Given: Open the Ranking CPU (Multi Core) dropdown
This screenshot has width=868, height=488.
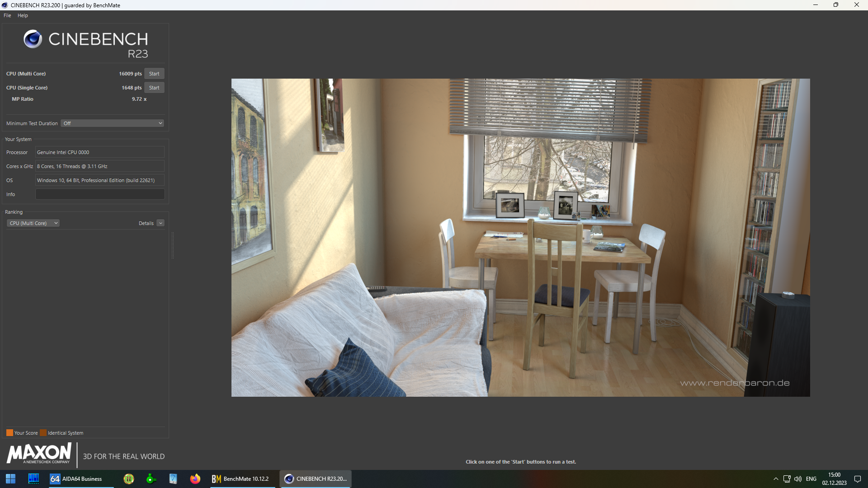Looking at the screenshot, I should point(33,223).
